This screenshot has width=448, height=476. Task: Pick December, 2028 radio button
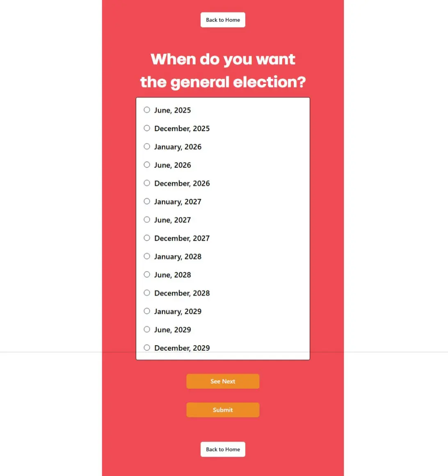click(x=147, y=293)
